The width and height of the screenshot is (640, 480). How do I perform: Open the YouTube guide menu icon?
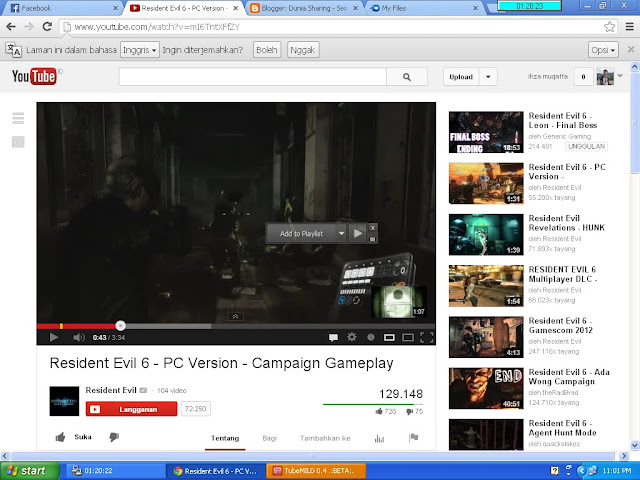click(x=18, y=118)
